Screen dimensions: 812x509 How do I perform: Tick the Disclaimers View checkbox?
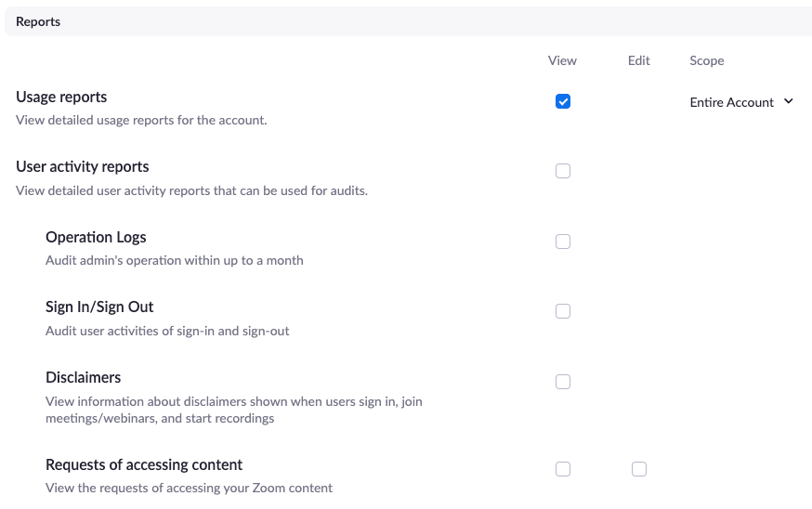pos(563,382)
